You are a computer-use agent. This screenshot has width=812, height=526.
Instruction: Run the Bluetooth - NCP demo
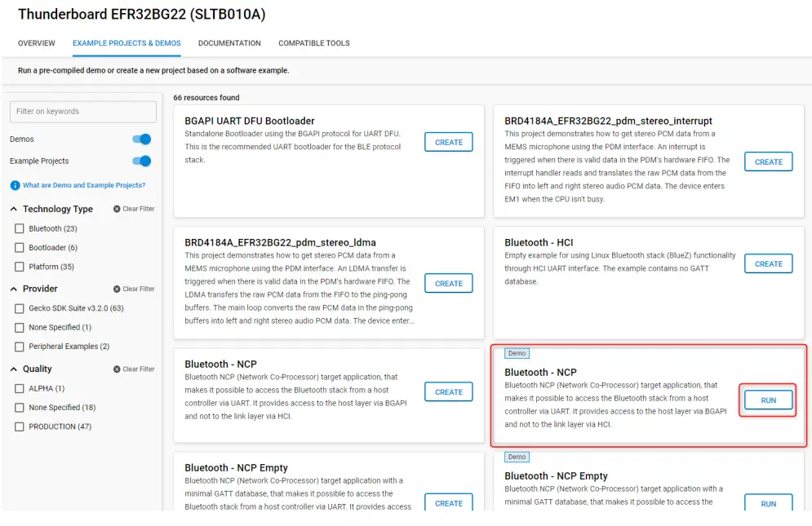point(767,400)
